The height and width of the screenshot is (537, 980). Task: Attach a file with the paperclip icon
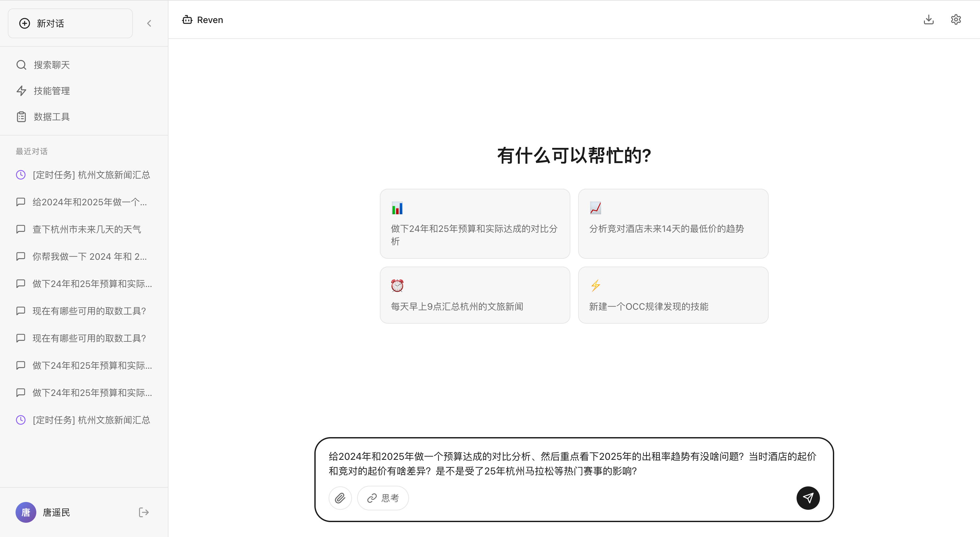(340, 498)
